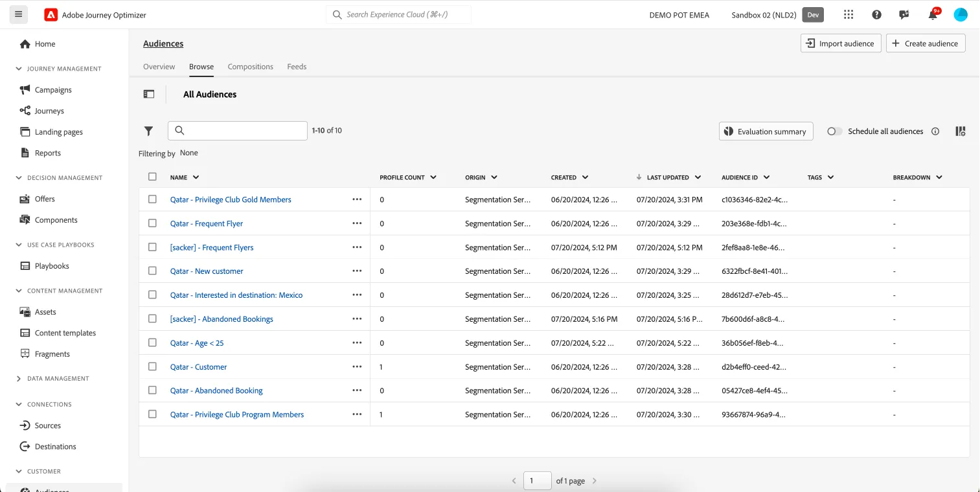The image size is (980, 492).
Task: Enable the Schedule all audiences toggle
Action: click(x=835, y=131)
